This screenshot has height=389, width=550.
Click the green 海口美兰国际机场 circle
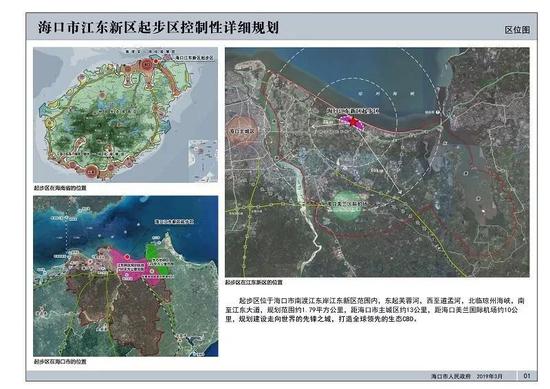click(346, 205)
